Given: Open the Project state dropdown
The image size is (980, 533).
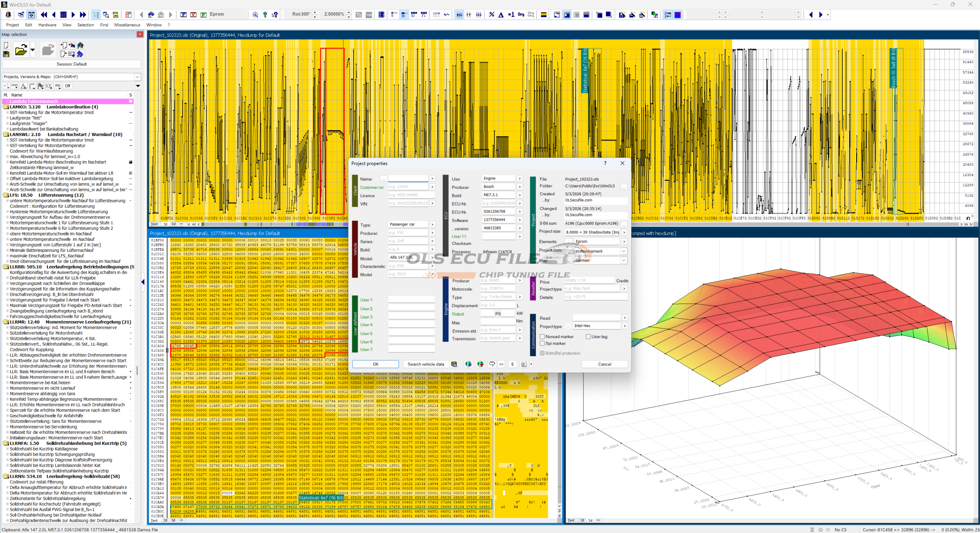Looking at the screenshot, I should [x=624, y=251].
